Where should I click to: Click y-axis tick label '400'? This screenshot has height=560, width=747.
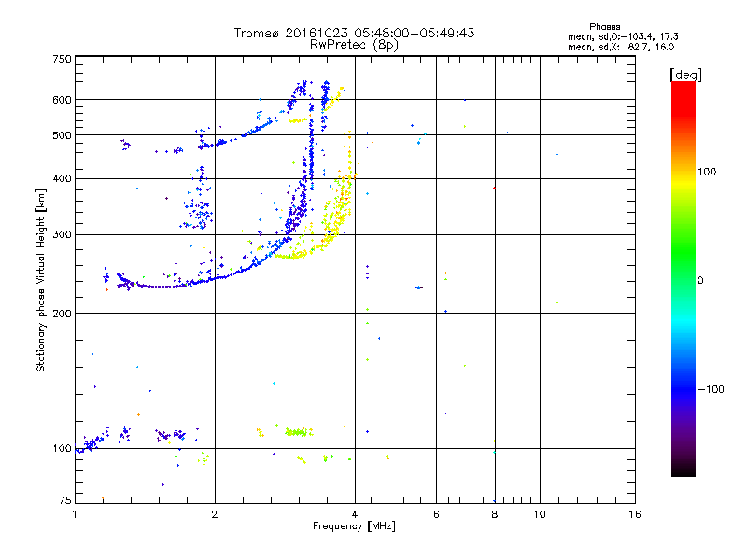tap(62, 179)
